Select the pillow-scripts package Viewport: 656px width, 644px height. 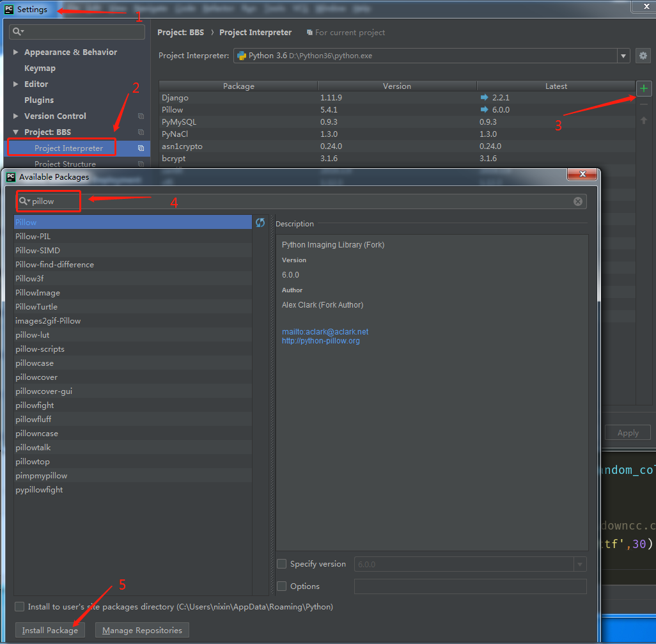(x=133, y=349)
